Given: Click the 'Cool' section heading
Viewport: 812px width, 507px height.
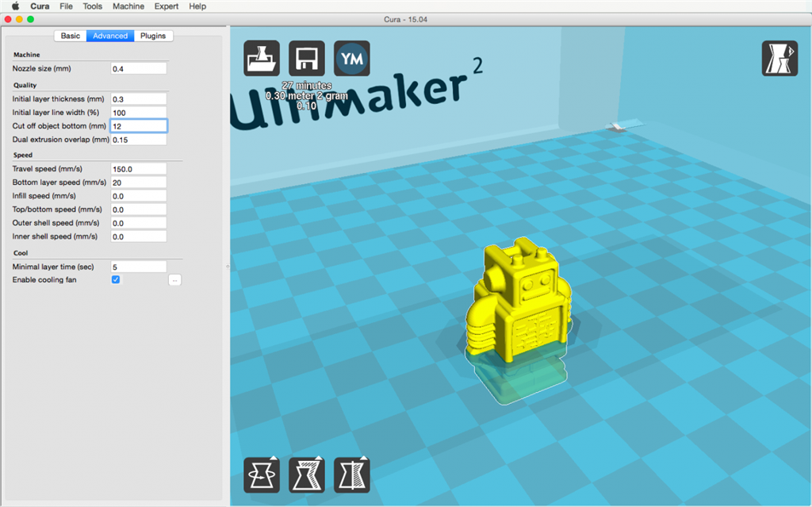Looking at the screenshot, I should 21,253.
